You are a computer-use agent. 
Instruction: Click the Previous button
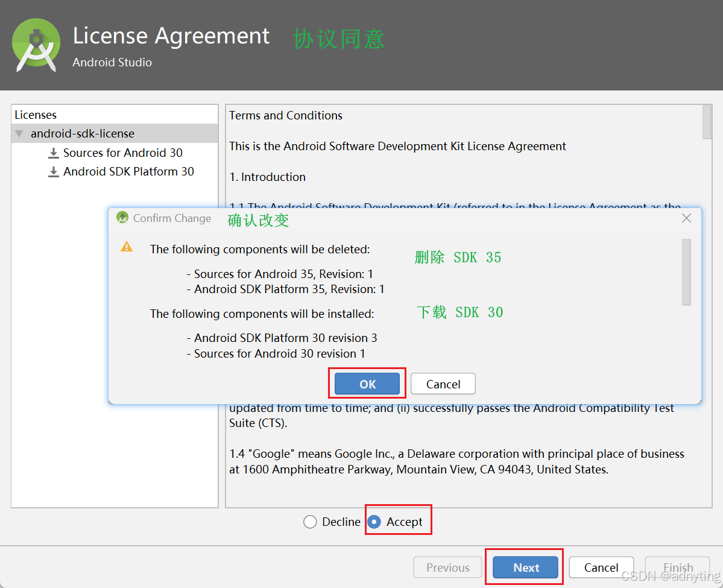click(447, 567)
